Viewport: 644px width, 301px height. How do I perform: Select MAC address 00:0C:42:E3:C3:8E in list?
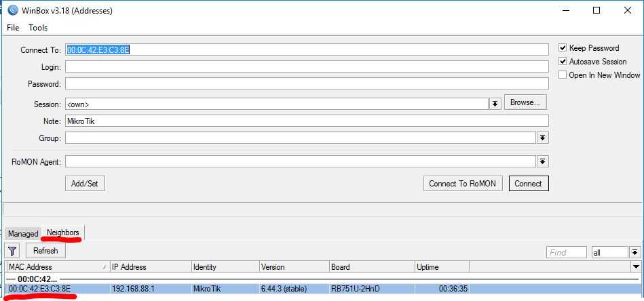(40, 289)
